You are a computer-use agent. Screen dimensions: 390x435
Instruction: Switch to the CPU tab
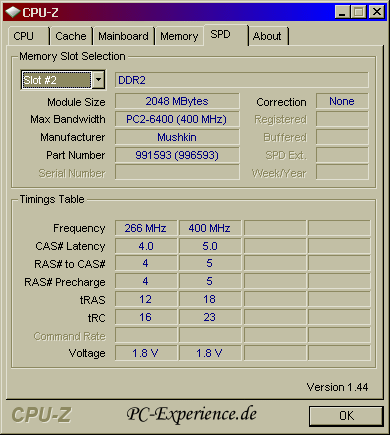point(28,36)
